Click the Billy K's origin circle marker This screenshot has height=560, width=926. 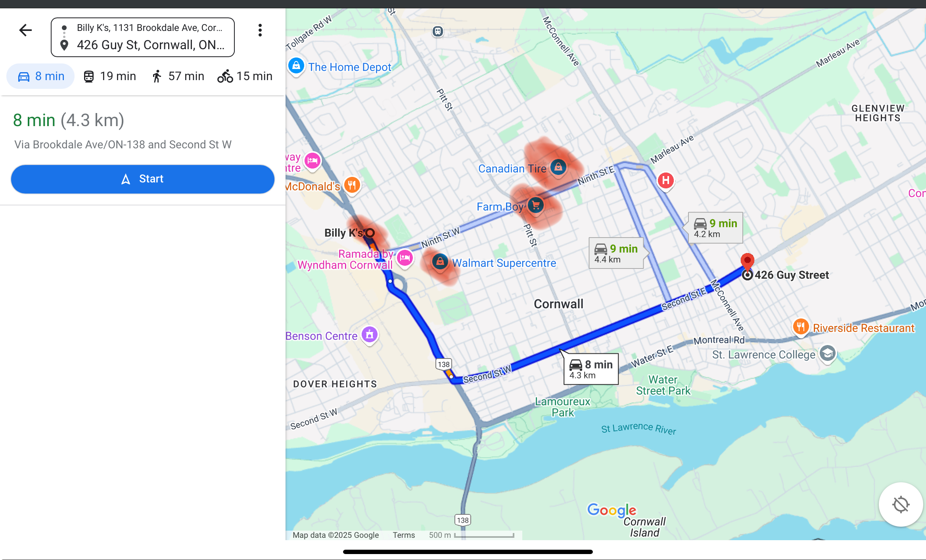tap(370, 233)
